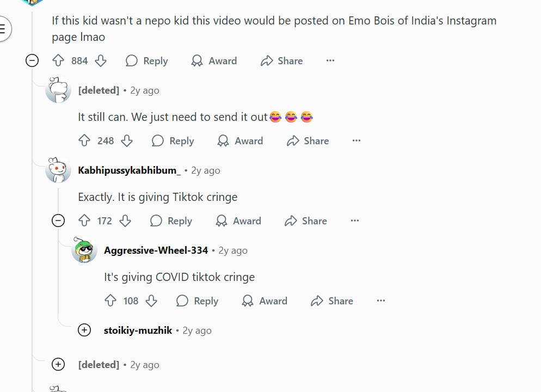This screenshot has height=392, width=541.
Task: Collapse Kabhipussykabhibum_'s reply thread
Action: tap(58, 220)
